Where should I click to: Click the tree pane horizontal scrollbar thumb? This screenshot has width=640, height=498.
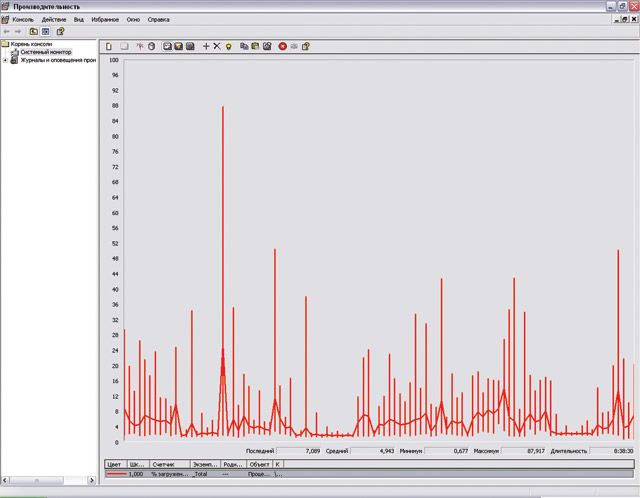pyautogui.click(x=36, y=480)
